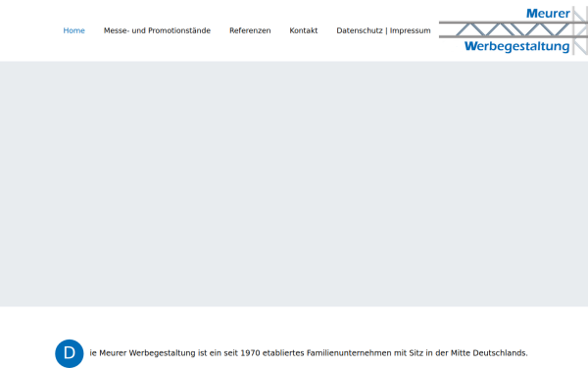Open Messe- und Promotionstände page
The height and width of the screenshot is (368, 588).
157,30
